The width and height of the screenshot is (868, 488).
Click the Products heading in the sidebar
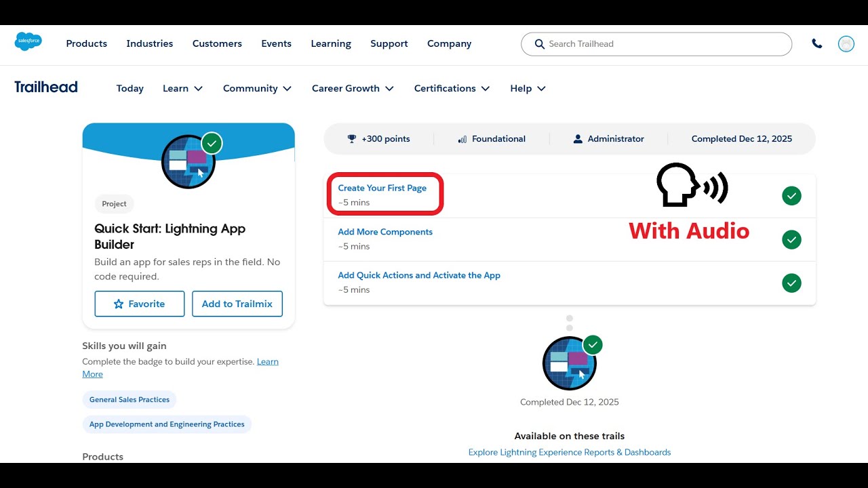103,457
